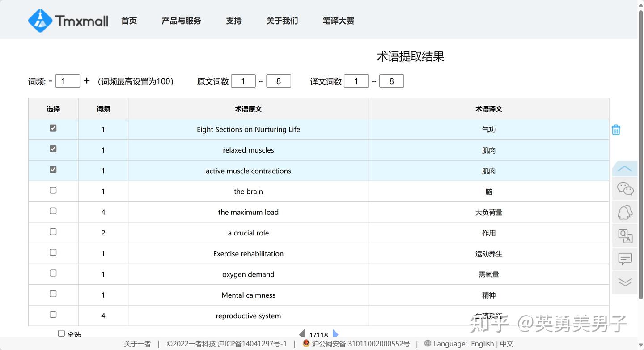644x350 pixels.
Task: Click the Tmxmall logo icon
Action: (40, 19)
